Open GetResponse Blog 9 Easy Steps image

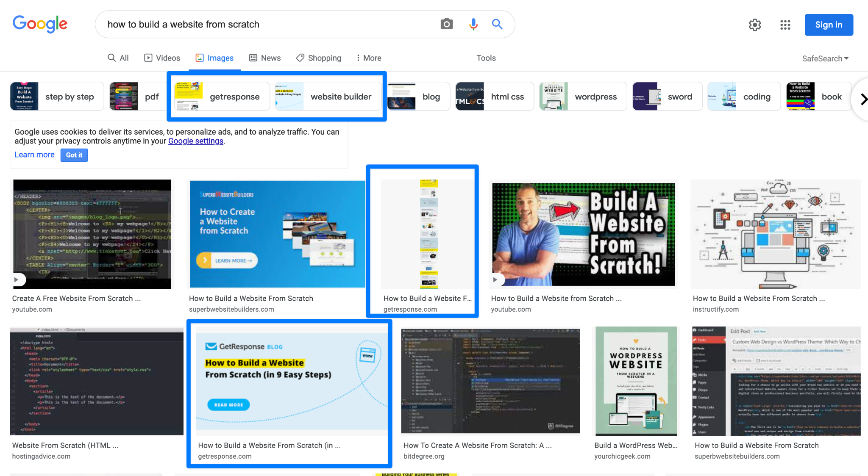click(292, 381)
